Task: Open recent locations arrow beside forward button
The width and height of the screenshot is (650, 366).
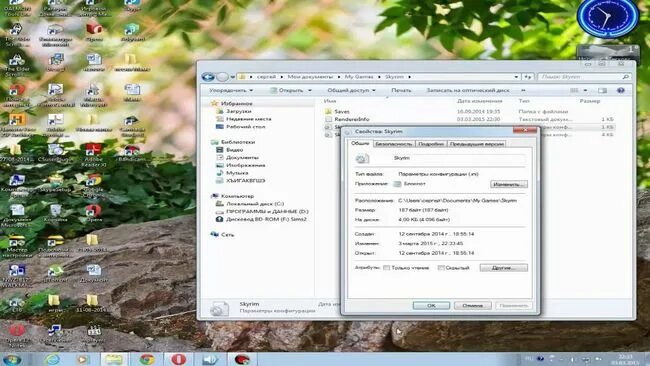Action: (233, 77)
